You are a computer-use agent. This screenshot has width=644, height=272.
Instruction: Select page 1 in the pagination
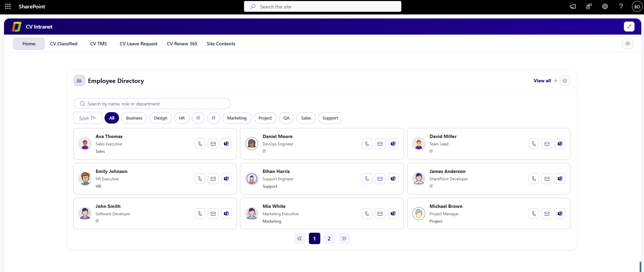314,238
